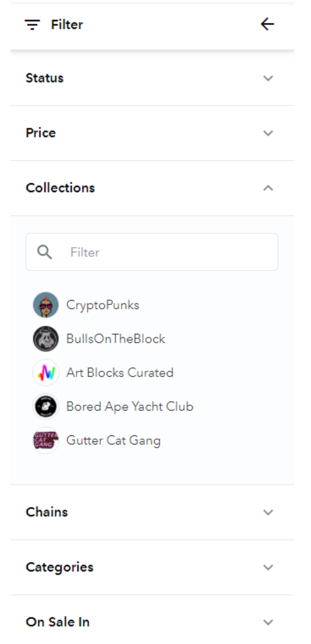Click the search magnifier icon

point(45,252)
